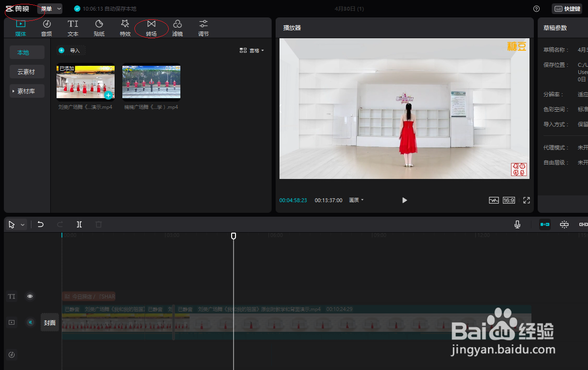Select the 今日探店 text clip

[89, 296]
